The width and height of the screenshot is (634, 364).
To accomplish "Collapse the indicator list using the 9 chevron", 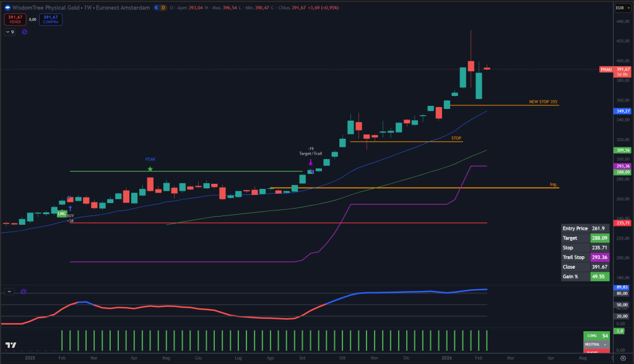I will click(9, 32).
